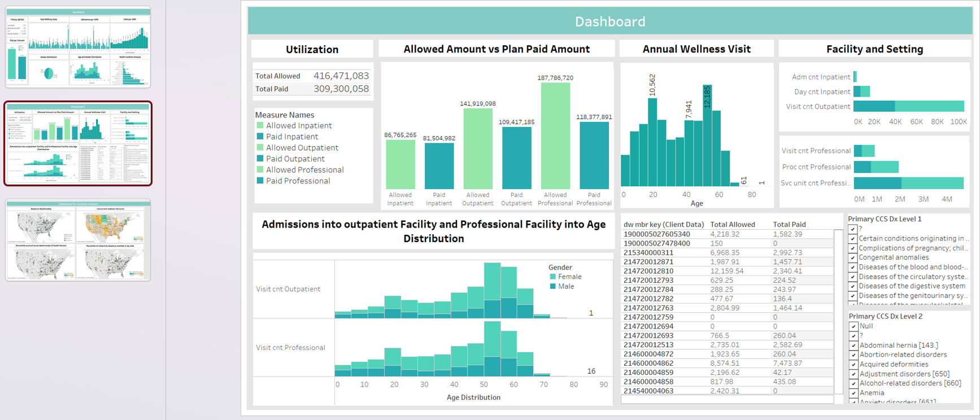
Task: Select the highlighted second dashboard thumbnail
Action: 78,143
